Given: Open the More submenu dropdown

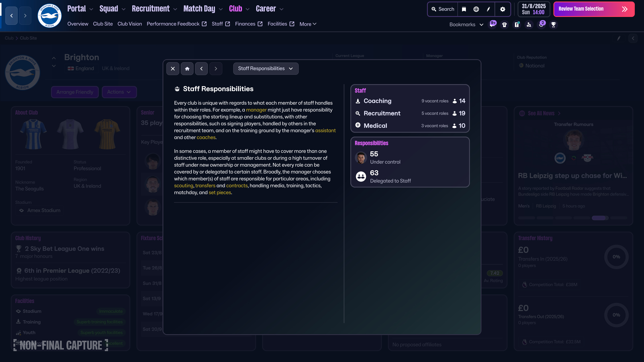Looking at the screenshot, I should [308, 24].
